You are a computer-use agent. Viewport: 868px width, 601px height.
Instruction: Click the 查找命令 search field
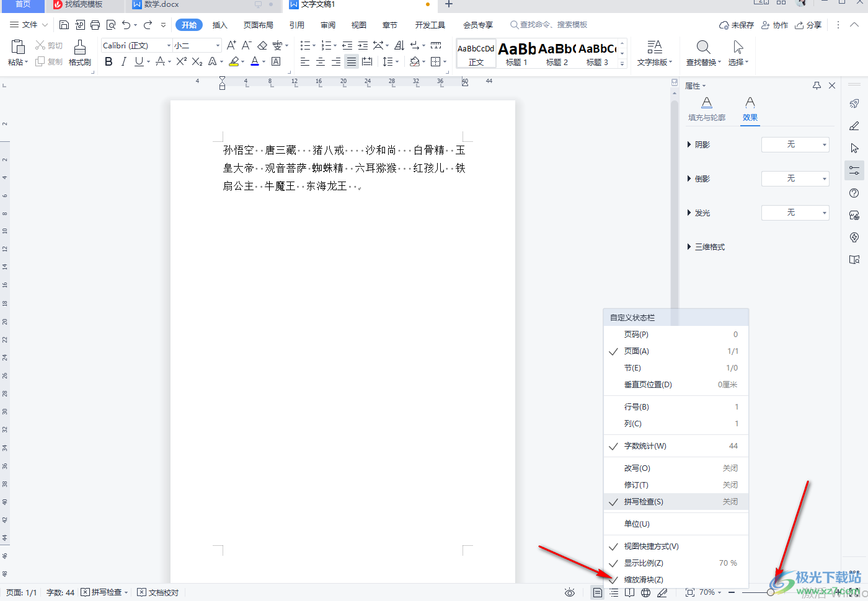tap(549, 25)
